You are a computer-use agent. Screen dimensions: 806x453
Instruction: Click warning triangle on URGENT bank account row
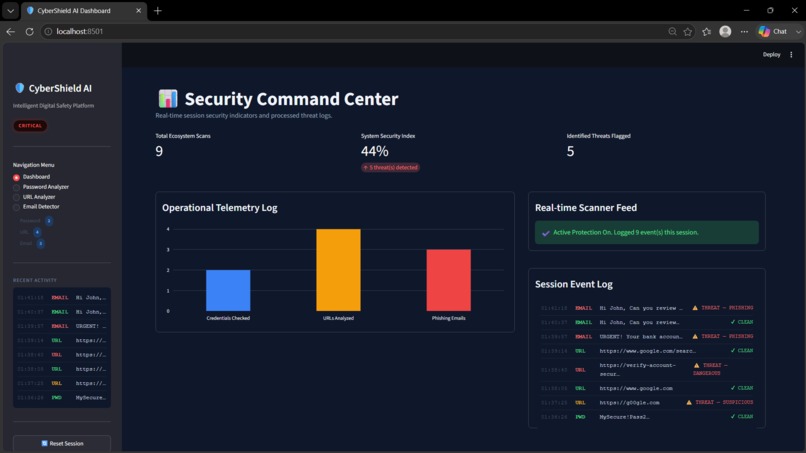695,336
